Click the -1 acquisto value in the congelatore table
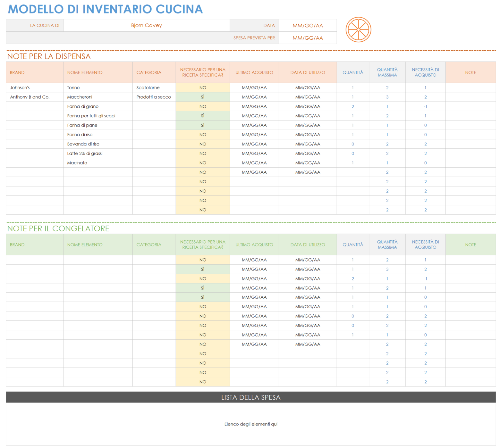Screen dimensions: 500x448 pos(425,279)
